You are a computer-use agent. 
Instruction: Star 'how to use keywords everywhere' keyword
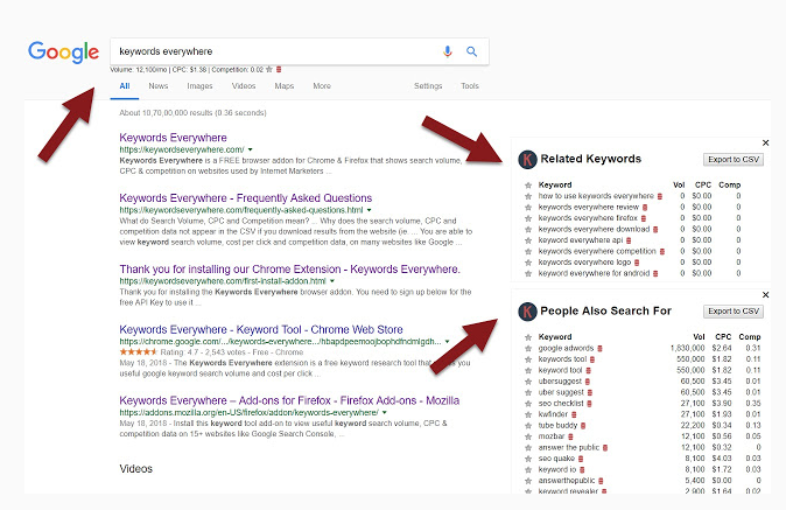coord(528,197)
